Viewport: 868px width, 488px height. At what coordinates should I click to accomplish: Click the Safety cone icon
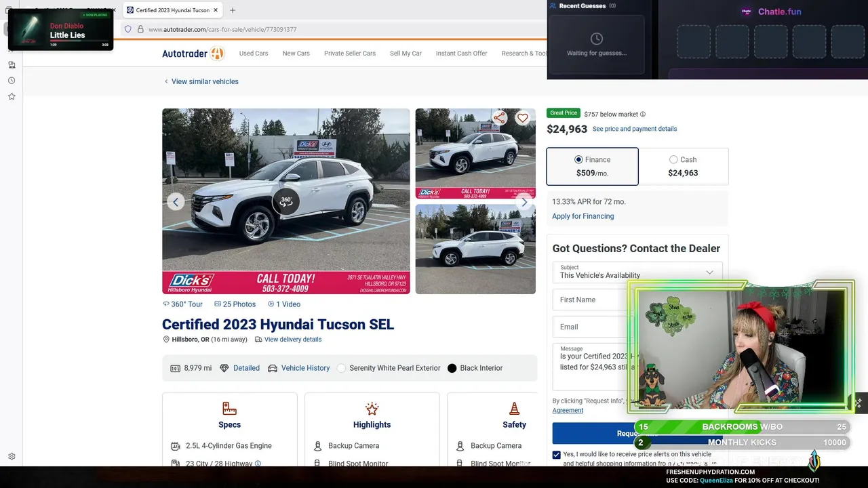[514, 408]
